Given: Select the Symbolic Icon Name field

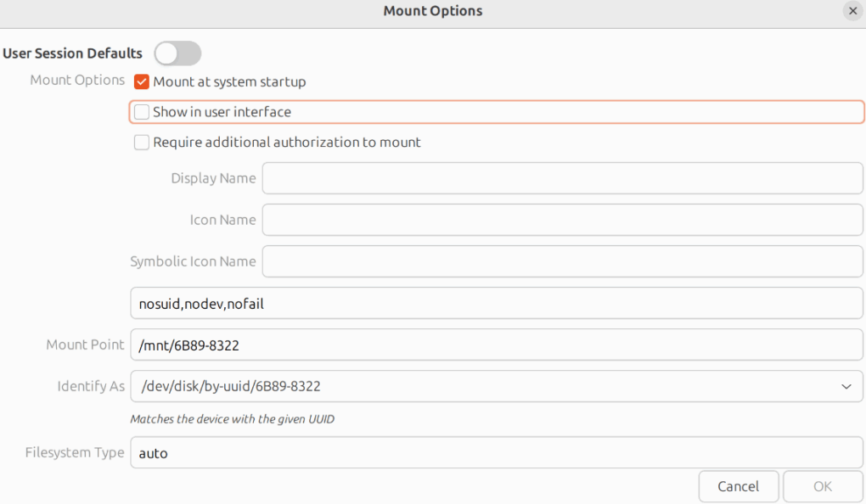Looking at the screenshot, I should coord(562,261).
